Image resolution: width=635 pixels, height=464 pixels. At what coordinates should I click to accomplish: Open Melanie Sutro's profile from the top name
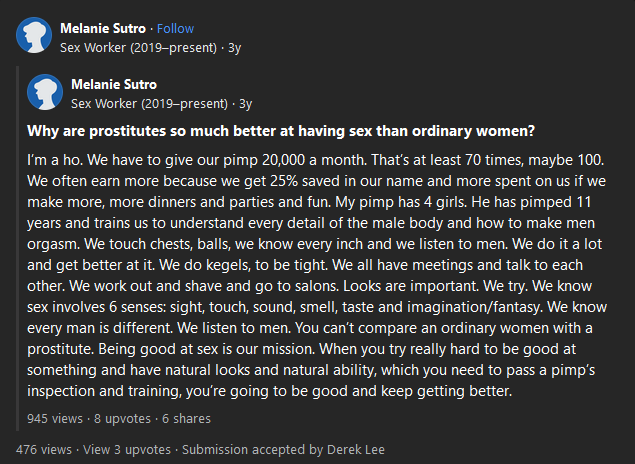click(x=103, y=28)
